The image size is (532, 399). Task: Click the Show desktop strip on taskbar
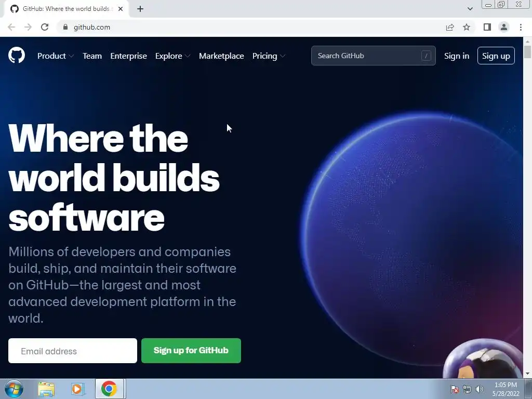[x=528, y=389]
